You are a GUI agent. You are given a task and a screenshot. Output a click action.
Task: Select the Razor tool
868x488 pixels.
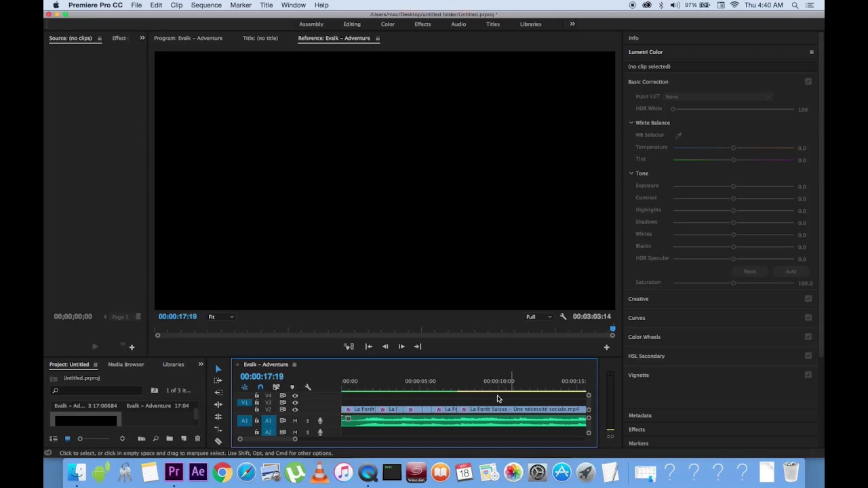coord(218,441)
